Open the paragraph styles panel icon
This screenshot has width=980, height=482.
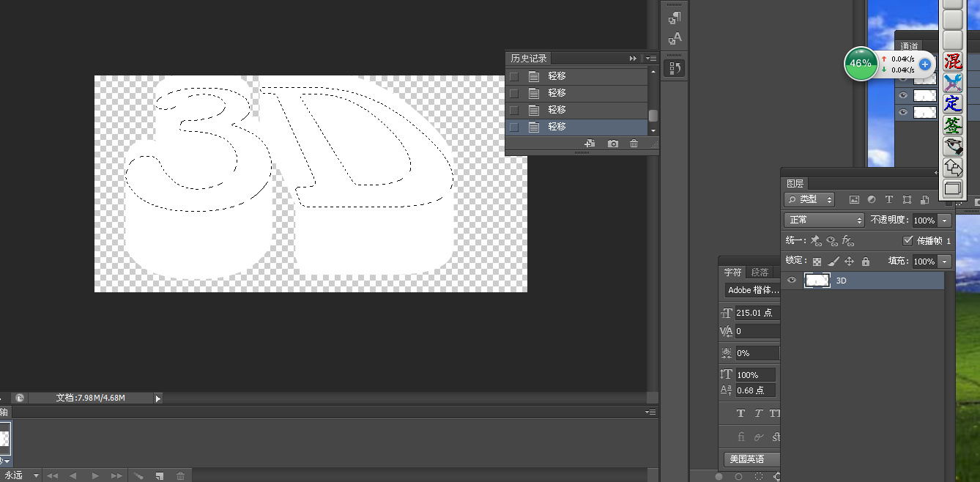(675, 17)
